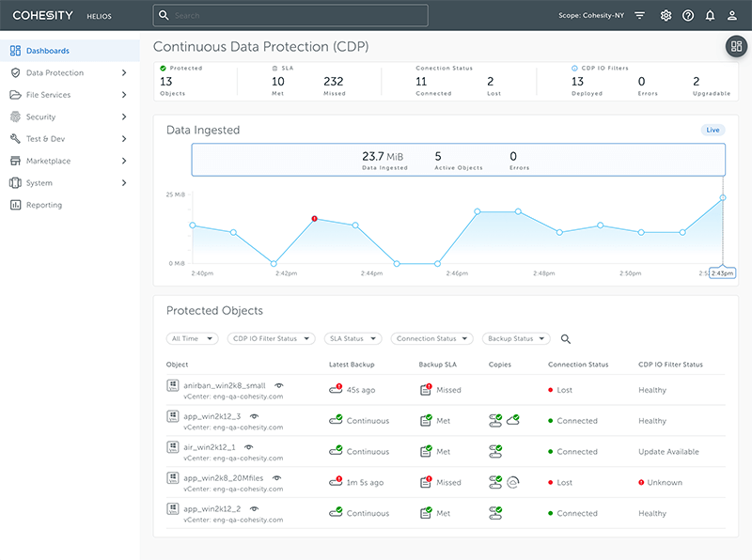The height and width of the screenshot is (560, 752).
Task: Open the All Time dropdown
Action: [193, 339]
